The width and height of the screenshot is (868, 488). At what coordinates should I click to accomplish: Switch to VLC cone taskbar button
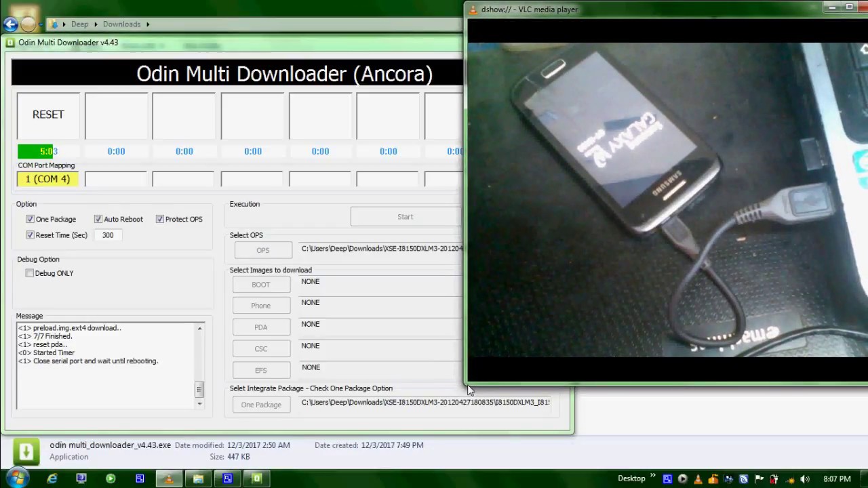[169, 479]
